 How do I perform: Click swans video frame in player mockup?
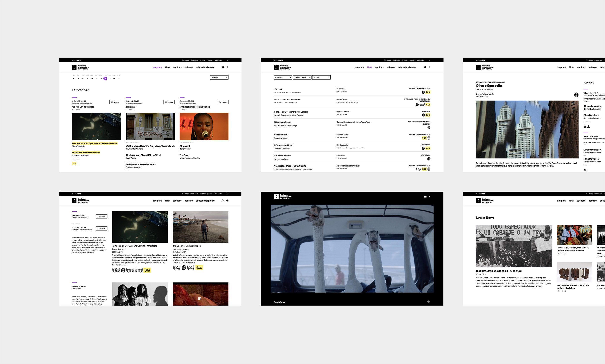pyautogui.click(x=352, y=248)
